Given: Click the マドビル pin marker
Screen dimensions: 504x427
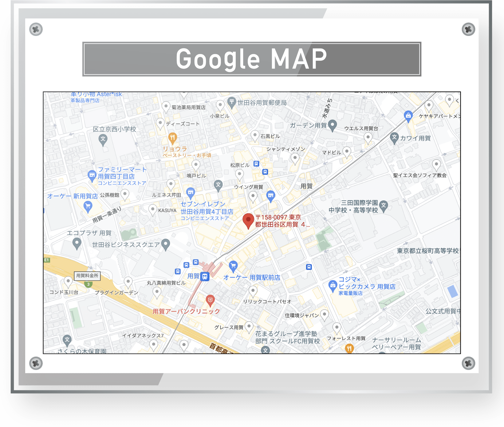Looking at the screenshot, I should click(347, 152).
